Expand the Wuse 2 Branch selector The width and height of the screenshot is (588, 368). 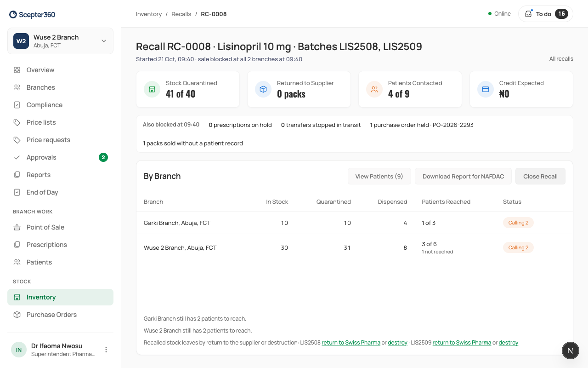60,41
